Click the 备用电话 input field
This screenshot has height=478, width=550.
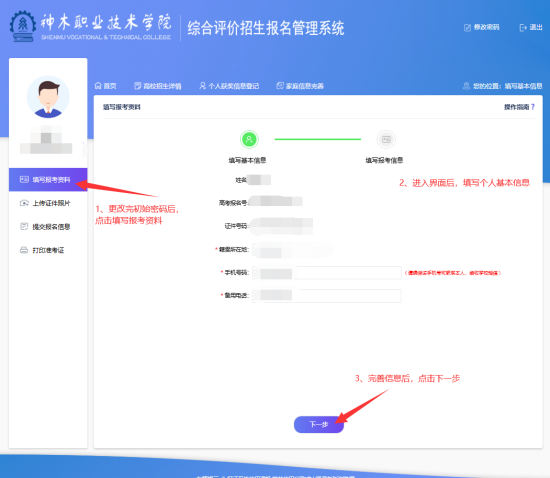(x=327, y=296)
